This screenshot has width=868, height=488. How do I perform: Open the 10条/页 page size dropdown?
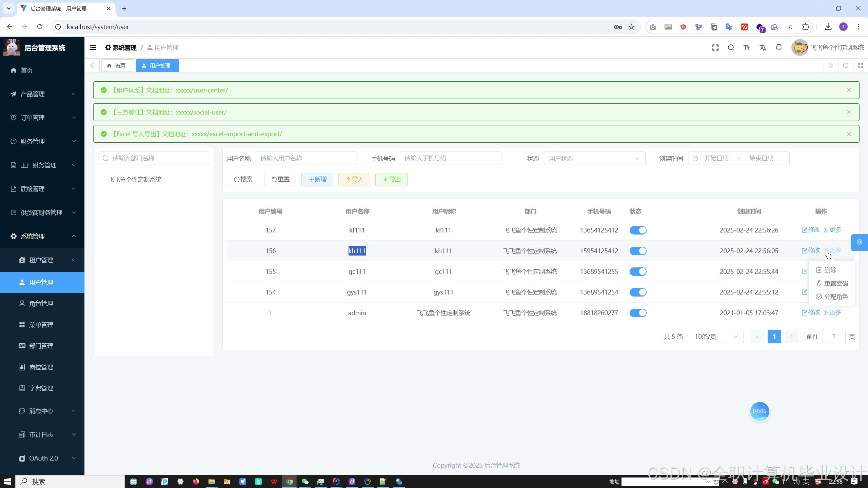point(716,337)
